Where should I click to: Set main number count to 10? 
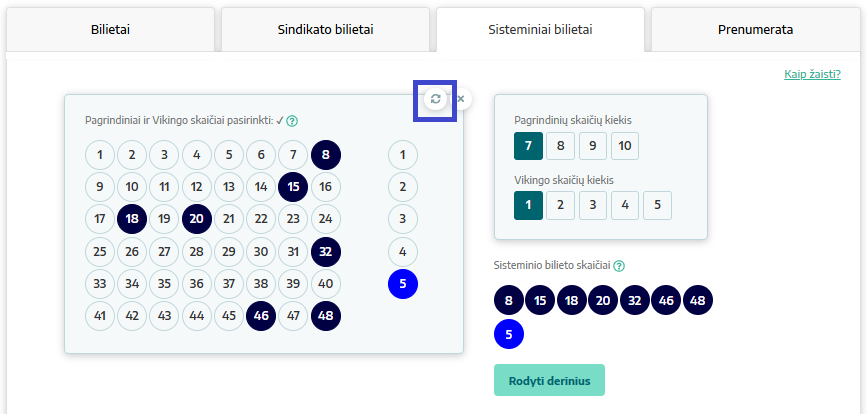pyautogui.click(x=625, y=146)
